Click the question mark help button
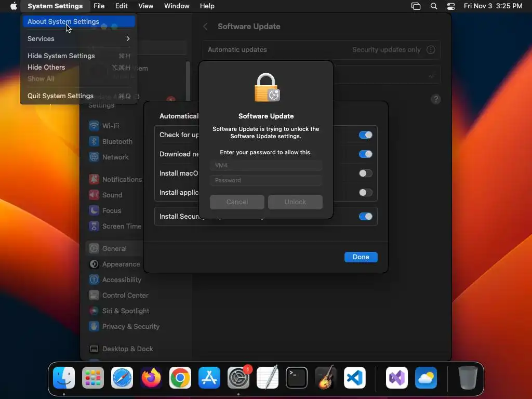This screenshot has width=532, height=399. pyautogui.click(x=436, y=99)
